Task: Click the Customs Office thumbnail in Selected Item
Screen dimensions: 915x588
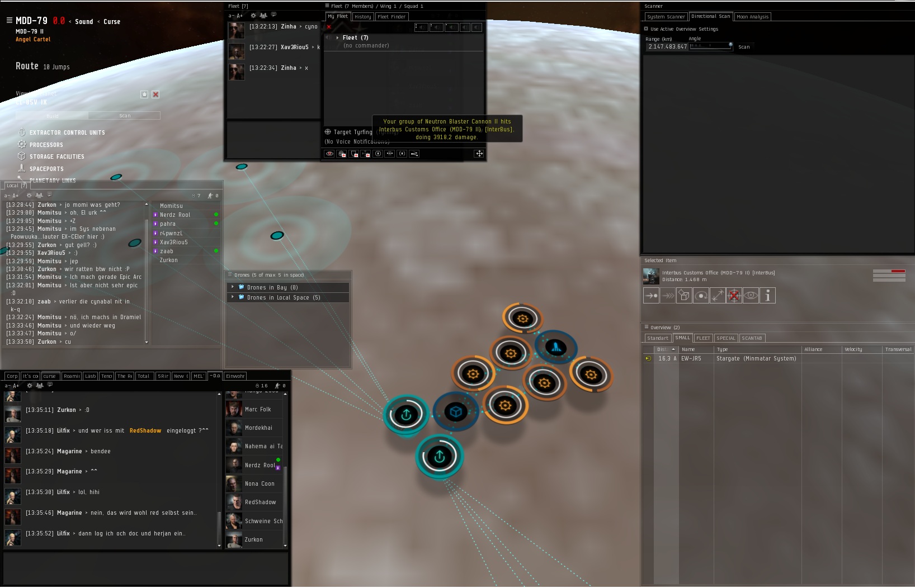Action: [651, 276]
